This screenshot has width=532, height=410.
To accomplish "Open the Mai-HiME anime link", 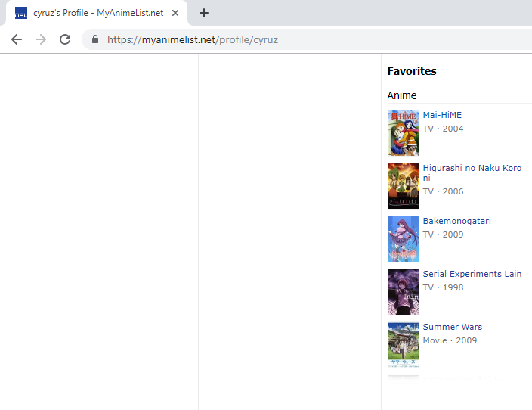I will (x=442, y=115).
